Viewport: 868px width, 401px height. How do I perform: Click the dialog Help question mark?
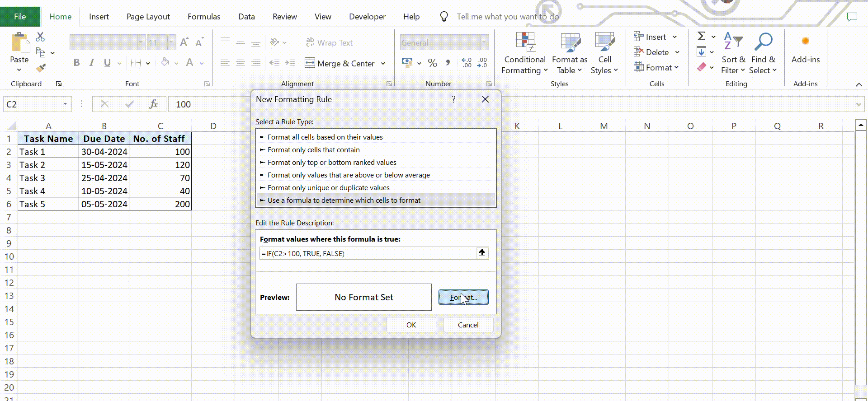(453, 99)
